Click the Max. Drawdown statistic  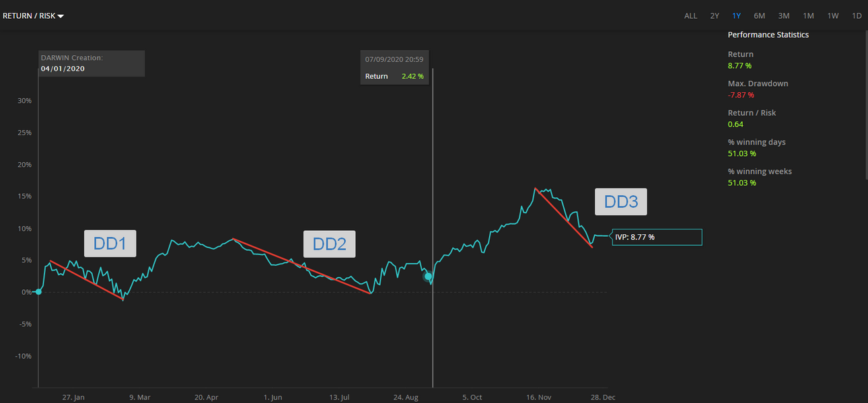[758, 89]
